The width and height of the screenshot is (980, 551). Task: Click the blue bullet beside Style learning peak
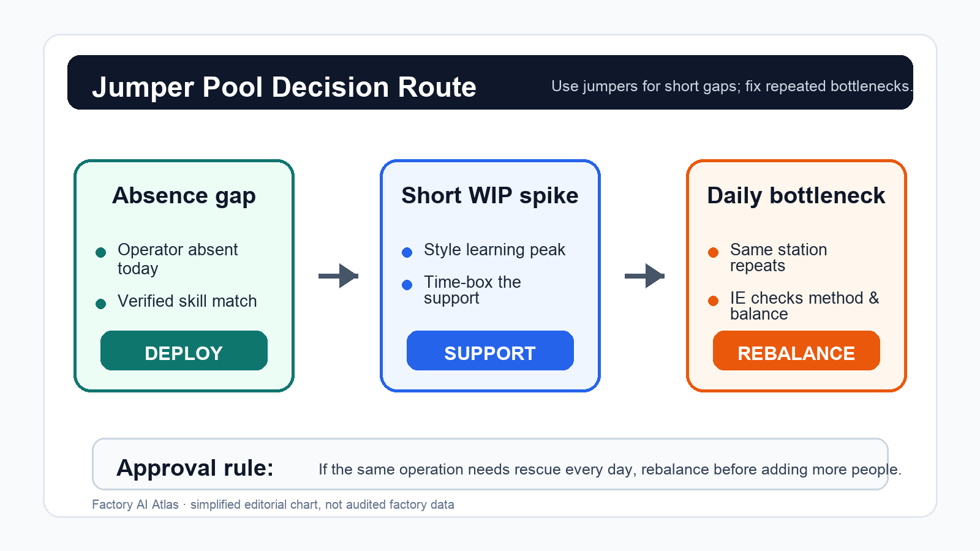407,252
